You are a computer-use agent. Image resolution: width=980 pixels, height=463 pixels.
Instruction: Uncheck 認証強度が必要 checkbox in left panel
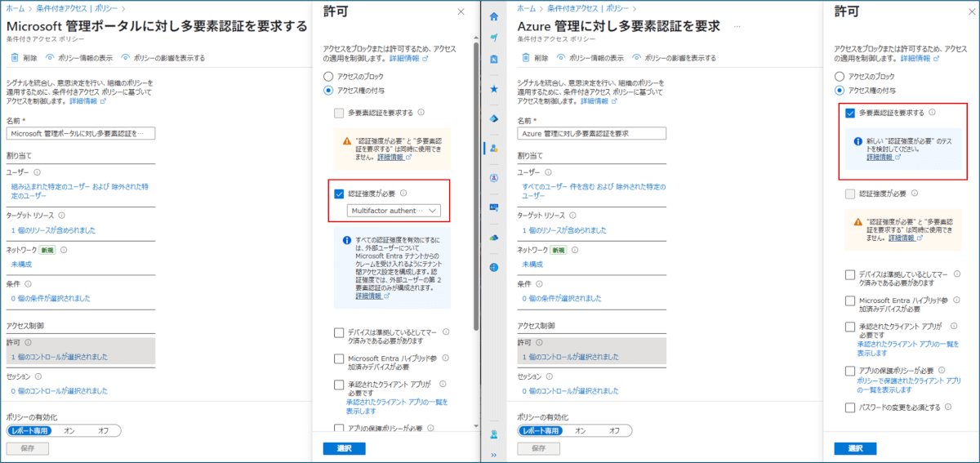pos(339,194)
